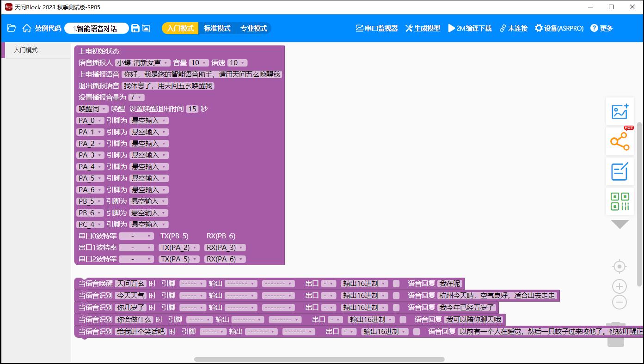The height and width of the screenshot is (364, 644).
Task: Open the note edit icon on right panel
Action: point(620,171)
